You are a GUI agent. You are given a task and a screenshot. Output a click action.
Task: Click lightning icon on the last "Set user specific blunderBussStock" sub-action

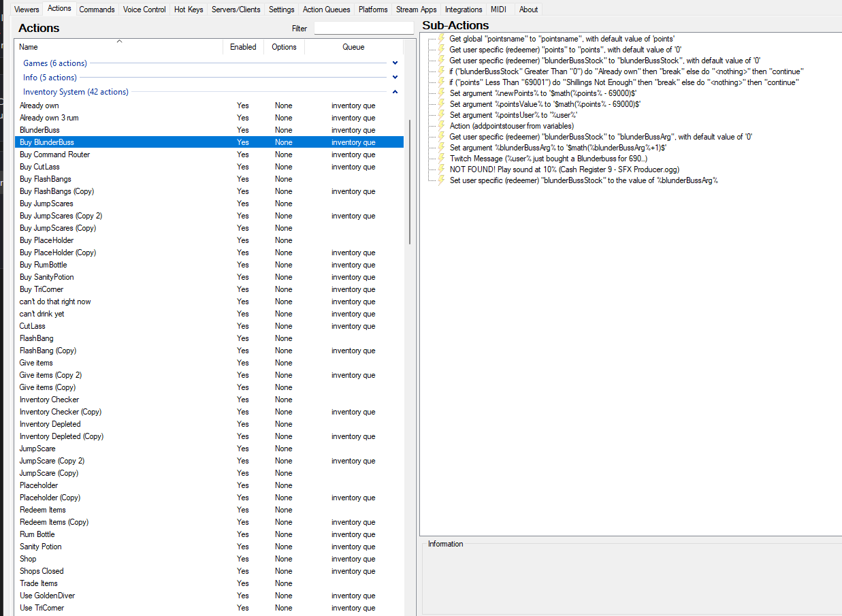pyautogui.click(x=440, y=180)
